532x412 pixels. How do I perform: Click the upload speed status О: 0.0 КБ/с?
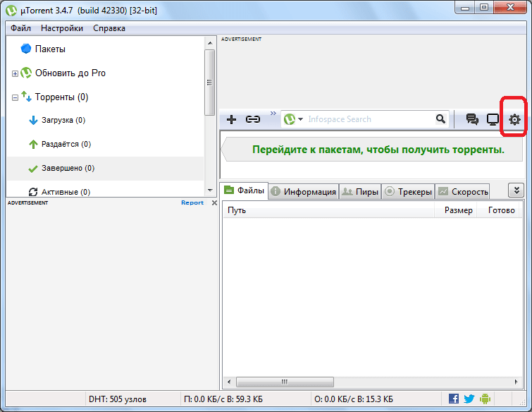tap(354, 399)
